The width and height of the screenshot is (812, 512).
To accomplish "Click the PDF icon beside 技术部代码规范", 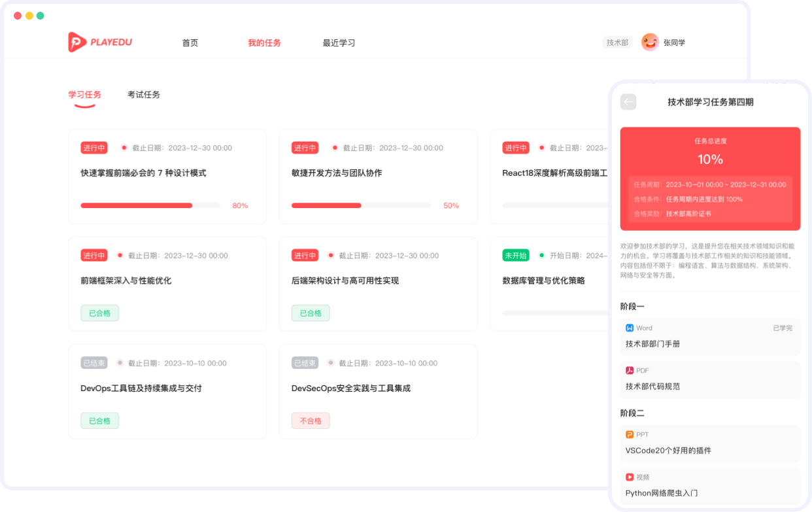I will pos(631,370).
